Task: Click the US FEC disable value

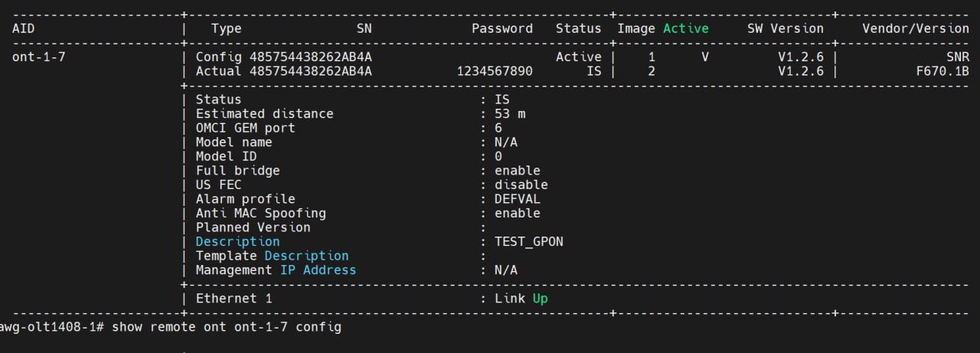Action: [x=521, y=185]
